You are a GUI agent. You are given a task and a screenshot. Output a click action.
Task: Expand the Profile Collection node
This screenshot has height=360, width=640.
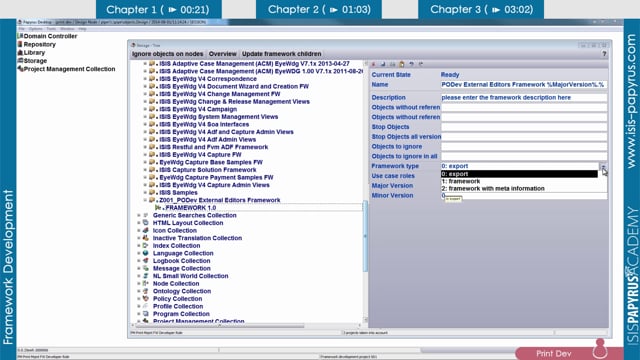point(139,306)
